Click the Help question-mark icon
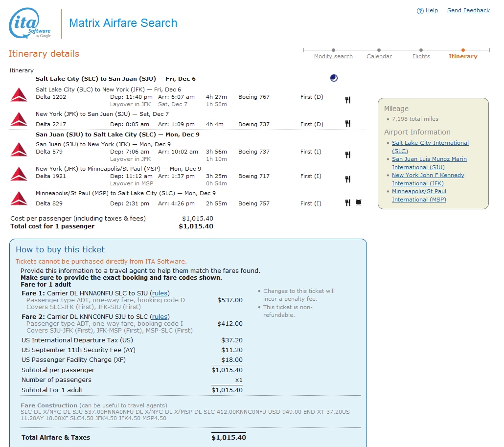 pyautogui.click(x=420, y=10)
